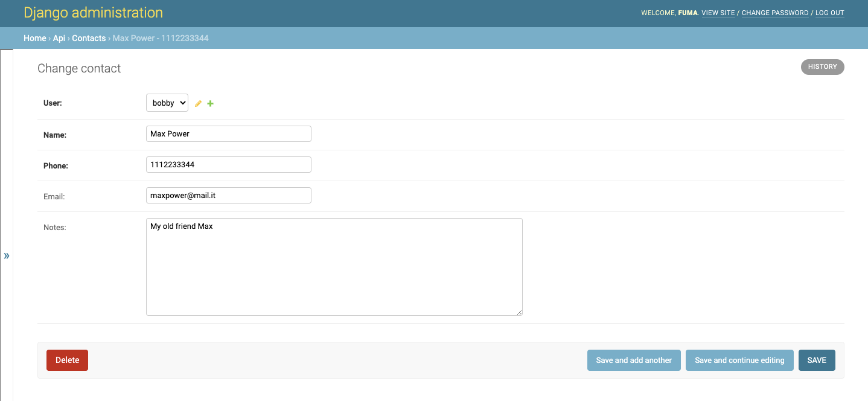Select the Name input field
This screenshot has height=401, width=868.
coord(228,133)
